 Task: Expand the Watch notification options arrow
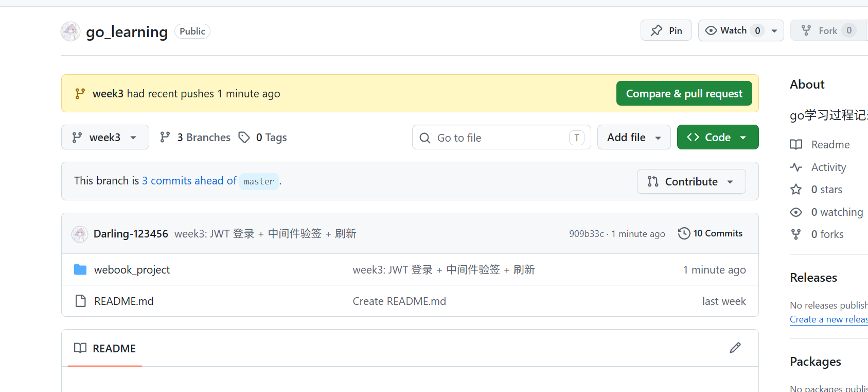775,31
